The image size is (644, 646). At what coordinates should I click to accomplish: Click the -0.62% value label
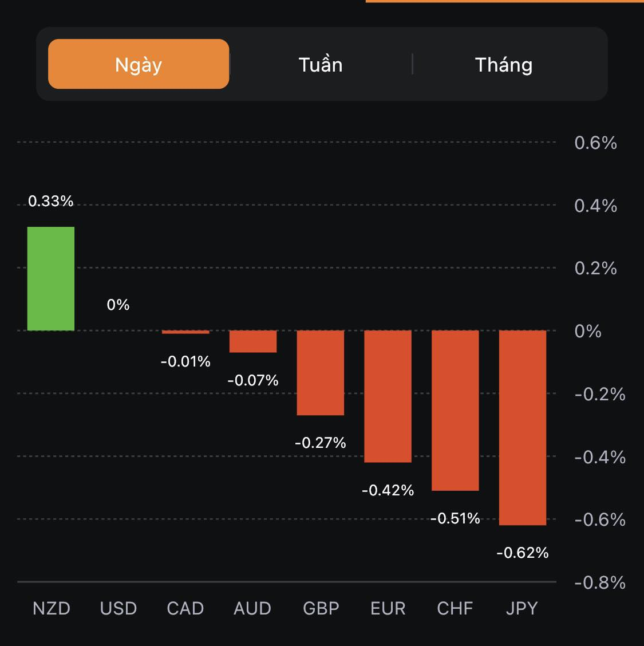click(x=523, y=553)
